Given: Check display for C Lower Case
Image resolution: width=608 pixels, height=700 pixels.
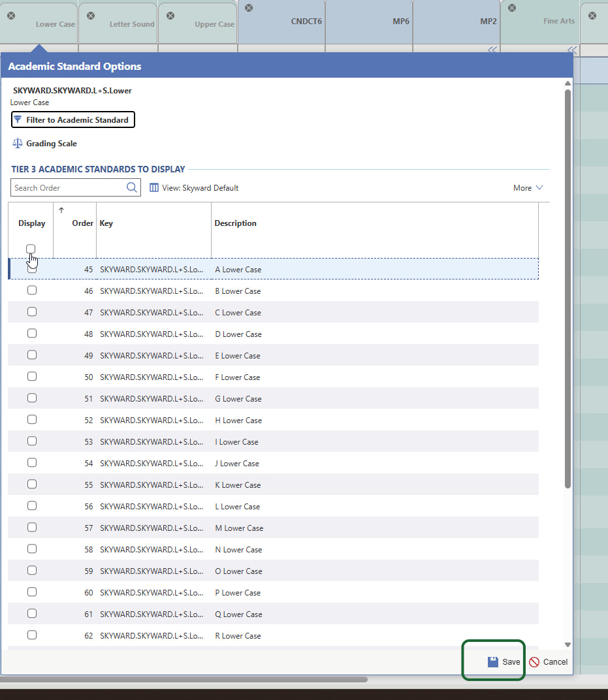Looking at the screenshot, I should click(32, 311).
